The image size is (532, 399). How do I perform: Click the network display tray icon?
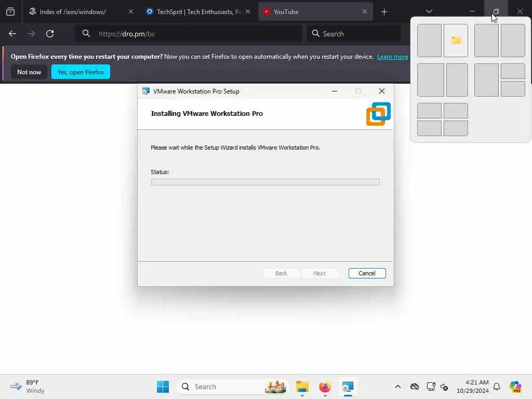point(431,387)
